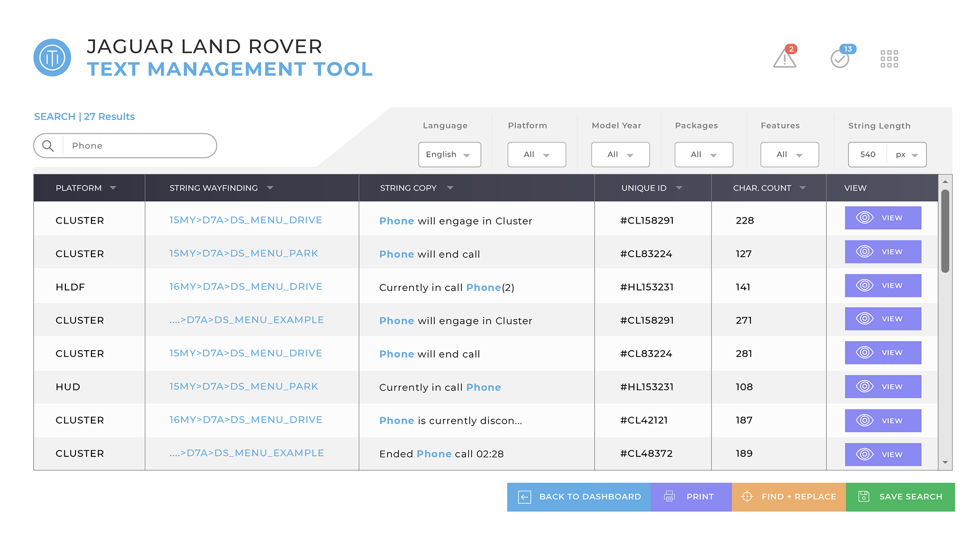Open wayfinding link in #CL158291 row with count 228
This screenshot has height=537, width=980.
tap(246, 220)
